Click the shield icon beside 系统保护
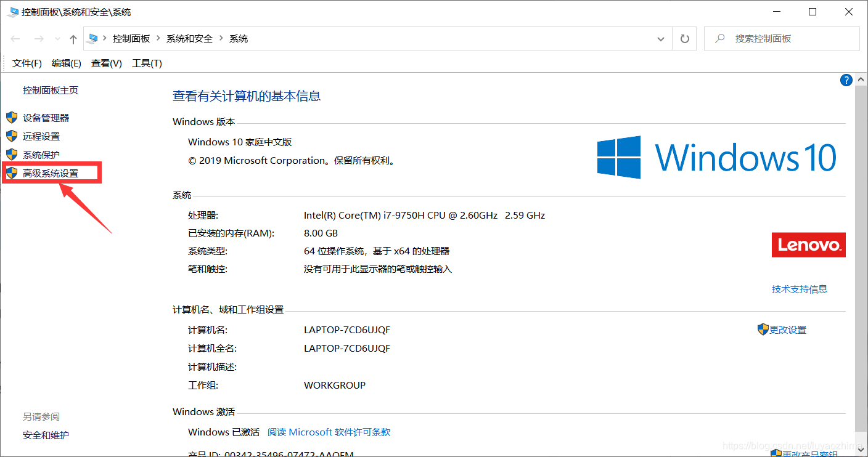868x457 pixels. pos(12,155)
